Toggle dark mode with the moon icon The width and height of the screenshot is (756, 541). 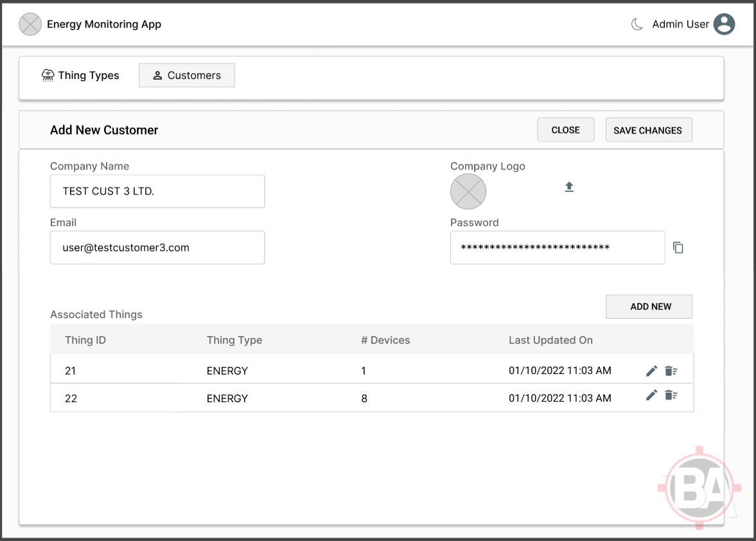point(637,24)
